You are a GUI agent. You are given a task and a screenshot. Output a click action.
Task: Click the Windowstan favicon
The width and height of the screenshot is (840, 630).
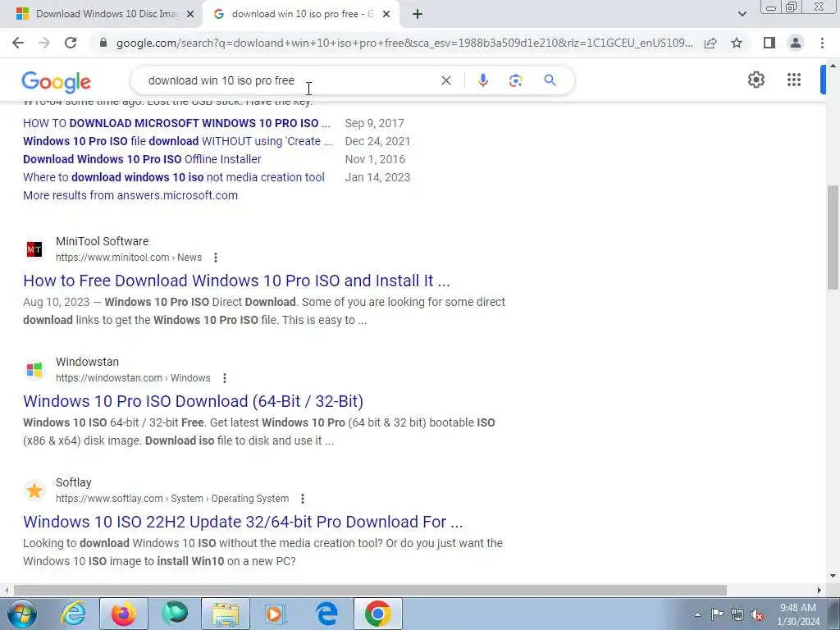click(x=34, y=370)
